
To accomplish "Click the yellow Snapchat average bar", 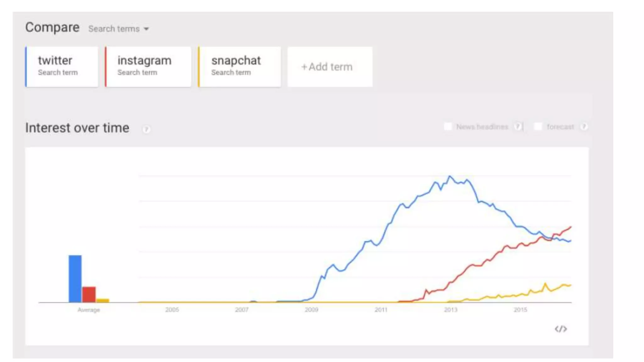I will (x=103, y=300).
